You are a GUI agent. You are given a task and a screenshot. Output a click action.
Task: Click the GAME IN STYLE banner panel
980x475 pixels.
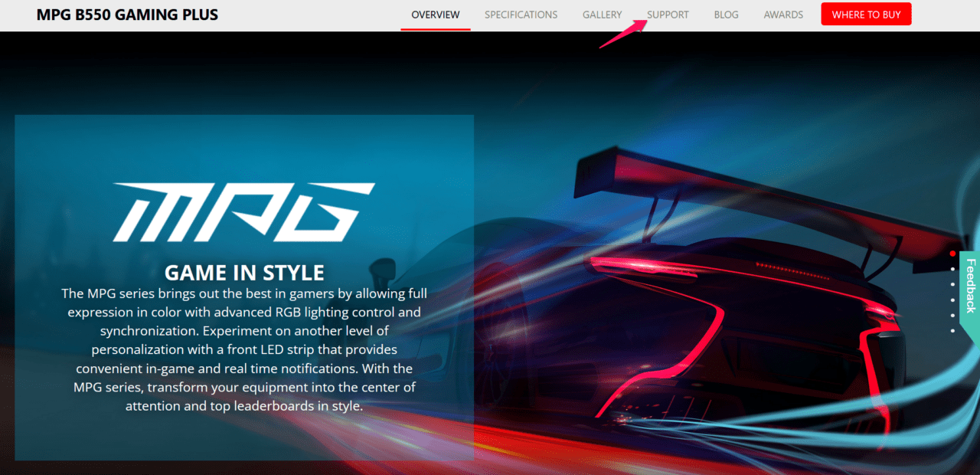click(243, 287)
